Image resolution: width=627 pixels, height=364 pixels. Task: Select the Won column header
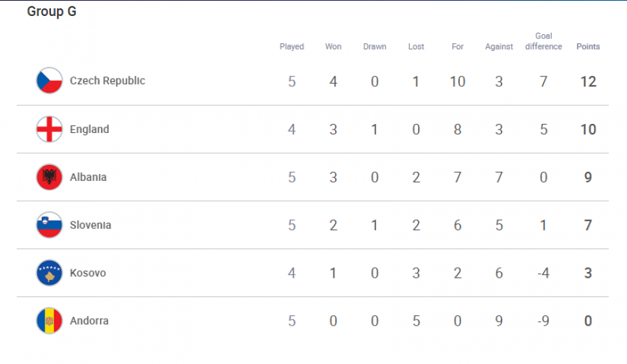pos(333,47)
